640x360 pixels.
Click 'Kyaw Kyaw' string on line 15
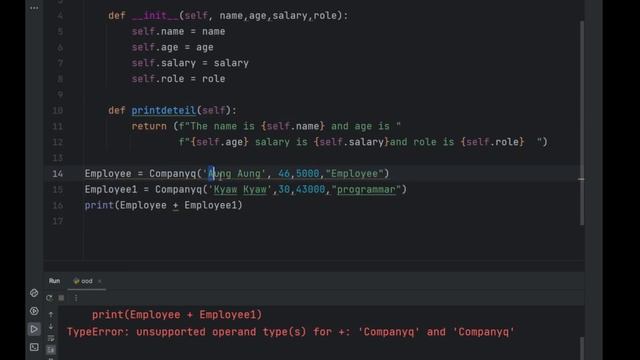(x=240, y=189)
